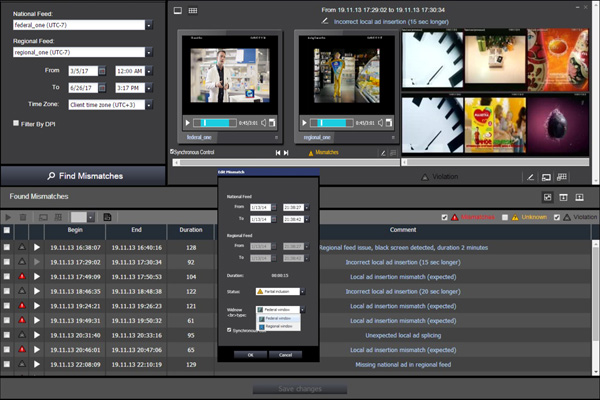Viewport: 600px width, 400px height.
Task: Toggle the Synchronous Control checkbox under players
Action: [x=173, y=152]
